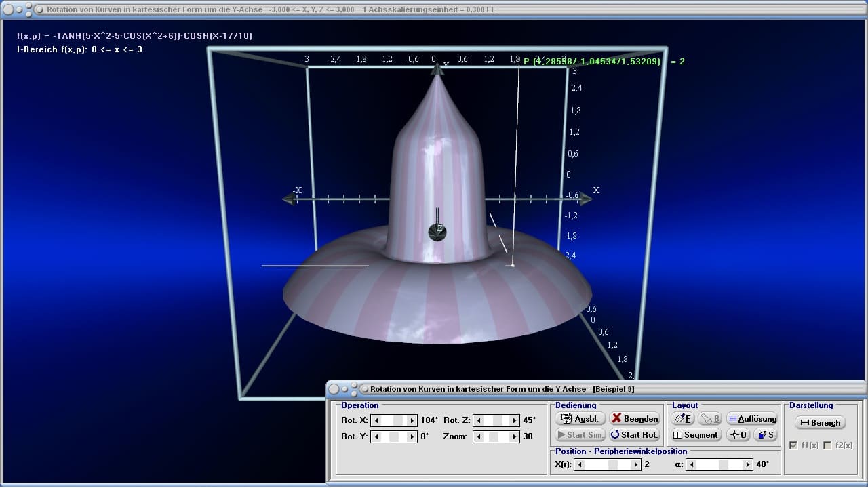Click the f(x,p) formula text
The image size is (868, 488).
(134, 35)
